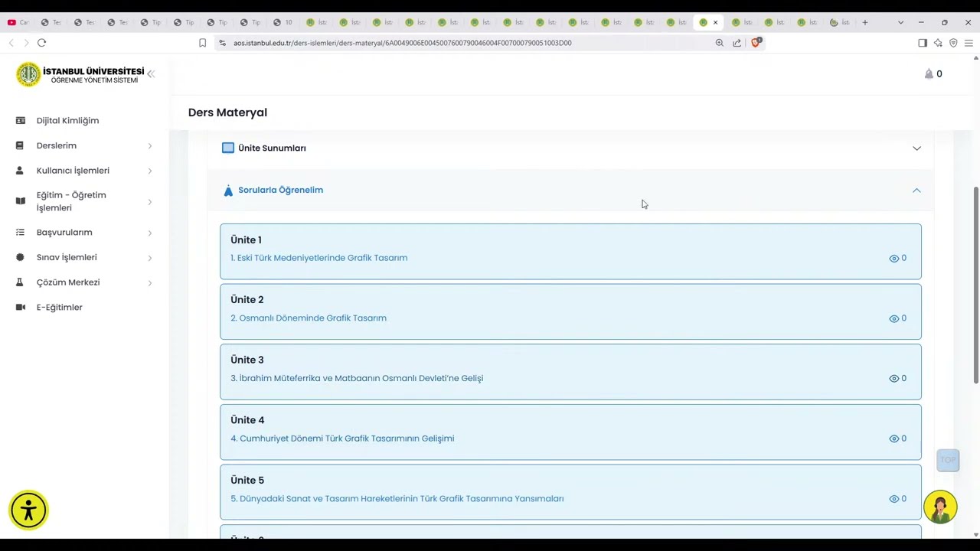Image resolution: width=980 pixels, height=551 pixels.
Task: Click the Dijital Kimliğim ID card icon
Action: coord(21,120)
